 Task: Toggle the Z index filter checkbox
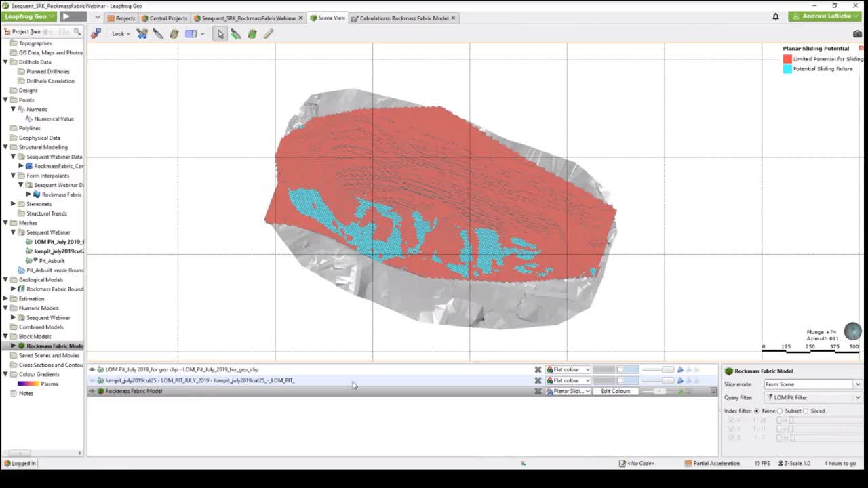pyautogui.click(x=731, y=438)
